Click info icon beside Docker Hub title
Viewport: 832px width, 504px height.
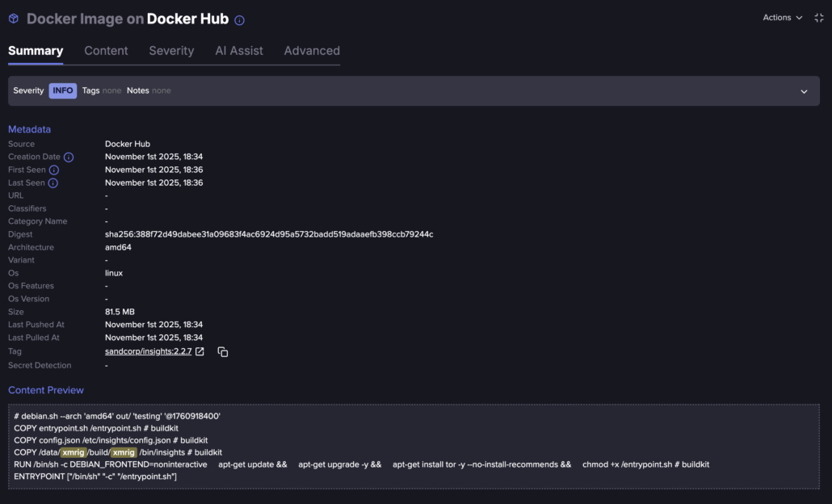[x=239, y=20]
